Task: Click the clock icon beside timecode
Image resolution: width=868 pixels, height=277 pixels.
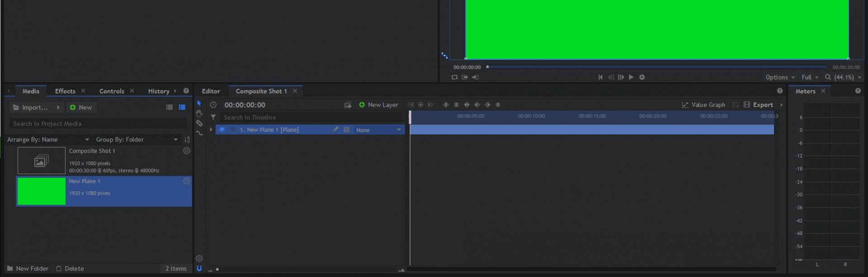Action: tap(213, 105)
